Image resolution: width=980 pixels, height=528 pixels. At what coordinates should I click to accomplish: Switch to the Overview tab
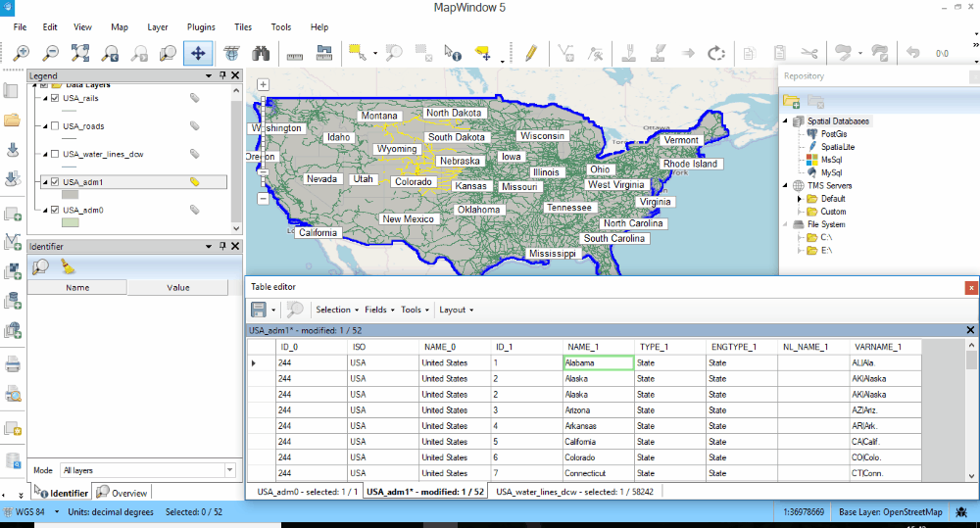(x=122, y=493)
